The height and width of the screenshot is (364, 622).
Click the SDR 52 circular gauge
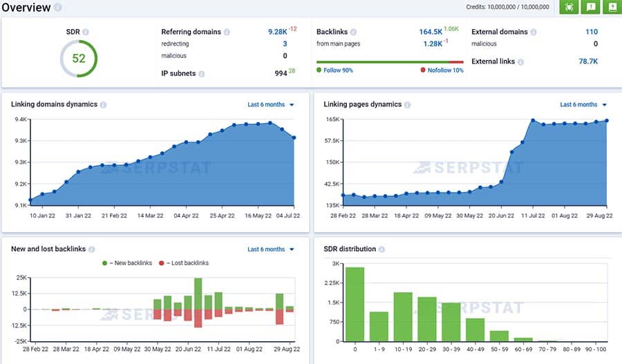[x=79, y=59]
